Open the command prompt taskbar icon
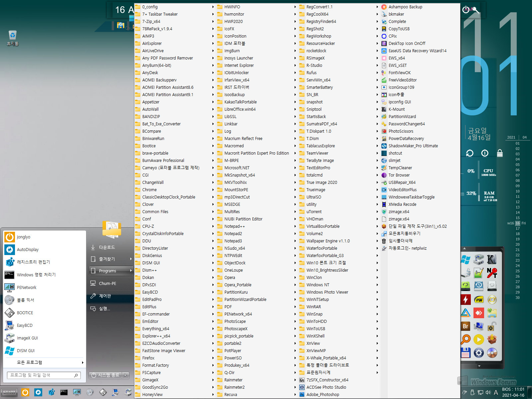The image size is (532, 399). (x=64, y=392)
